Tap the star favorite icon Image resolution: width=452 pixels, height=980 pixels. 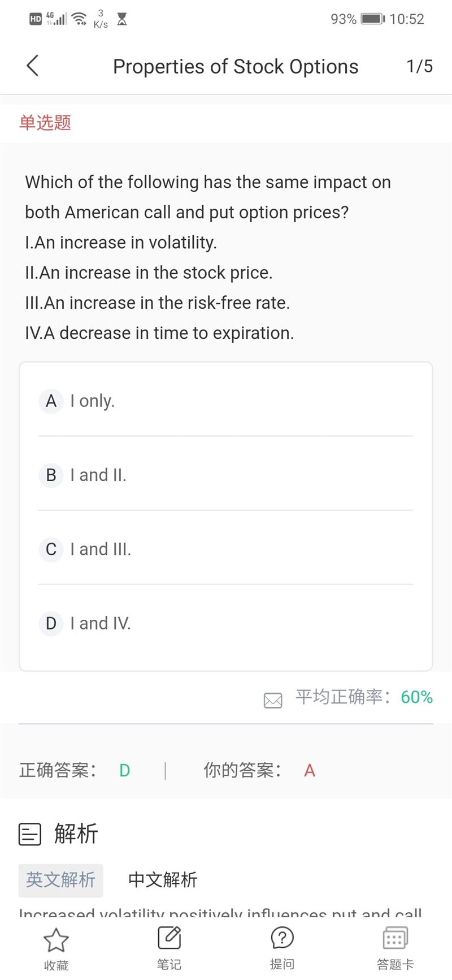point(56,940)
